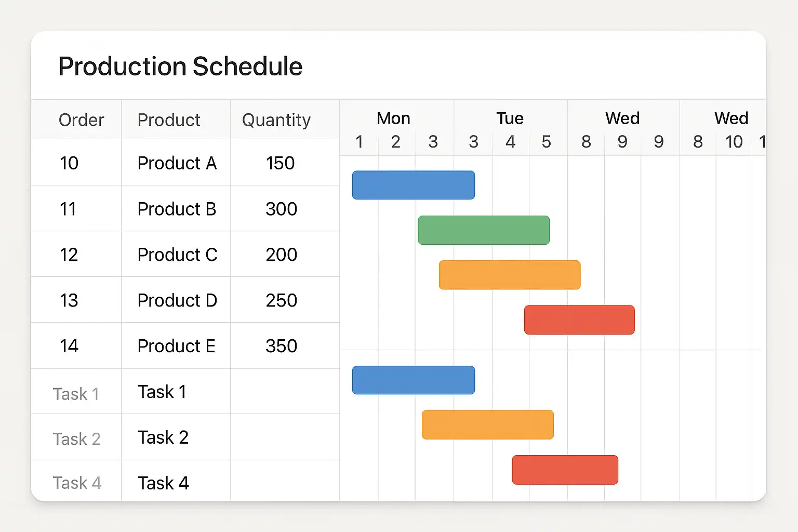Click the red bar in Task 4 row

(565, 470)
